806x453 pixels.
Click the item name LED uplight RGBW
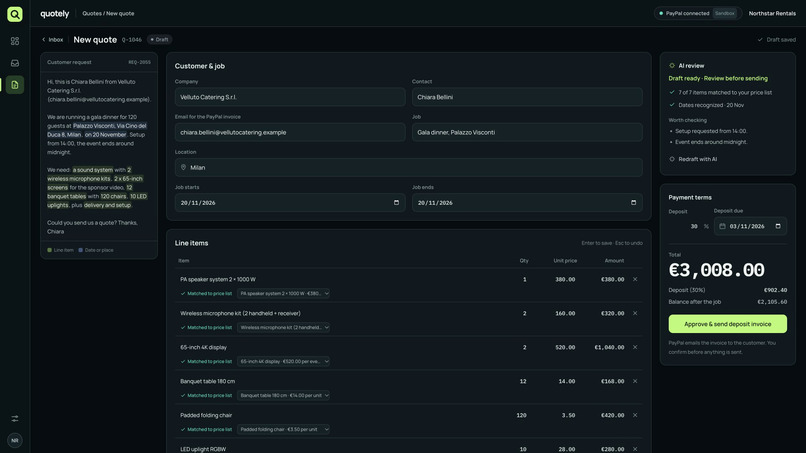203,449
